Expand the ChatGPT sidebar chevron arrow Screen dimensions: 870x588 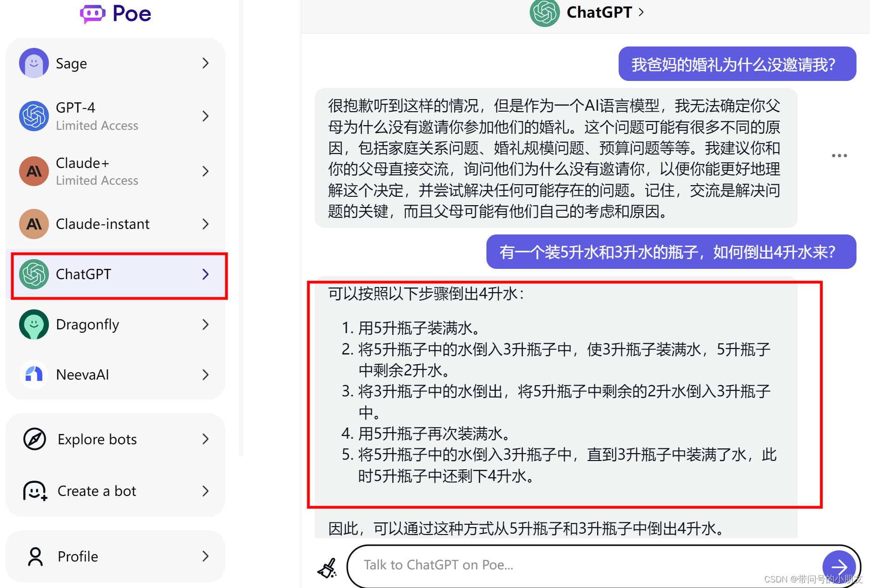pyautogui.click(x=206, y=274)
